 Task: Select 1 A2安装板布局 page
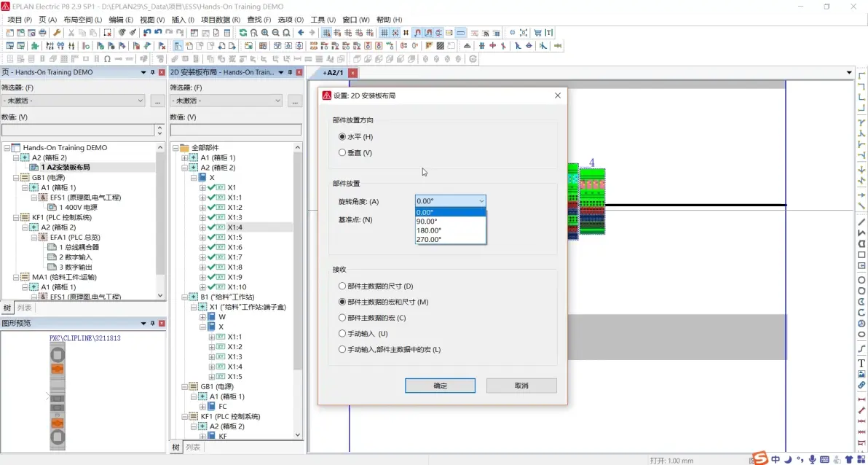(65, 168)
